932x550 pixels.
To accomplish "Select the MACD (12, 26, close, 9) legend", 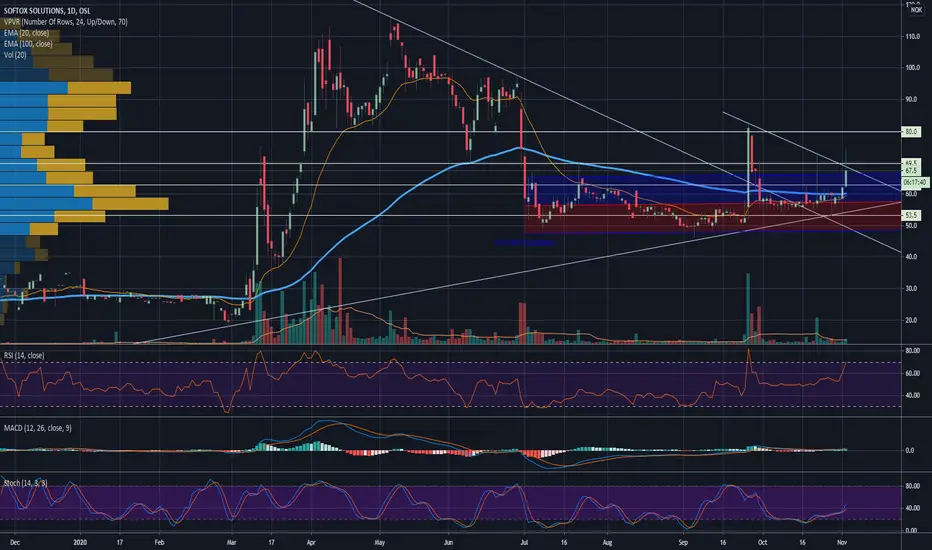I will tap(38, 428).
